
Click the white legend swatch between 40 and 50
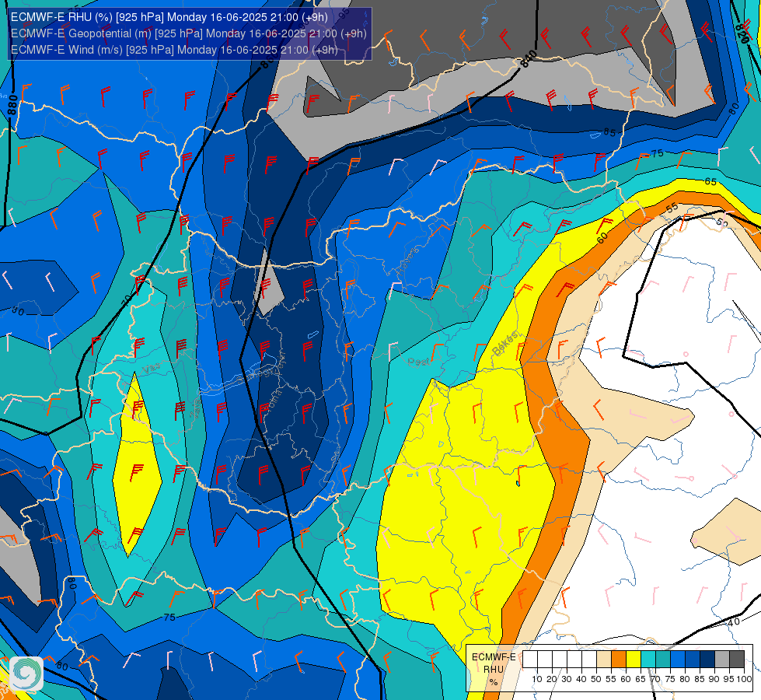589,660
